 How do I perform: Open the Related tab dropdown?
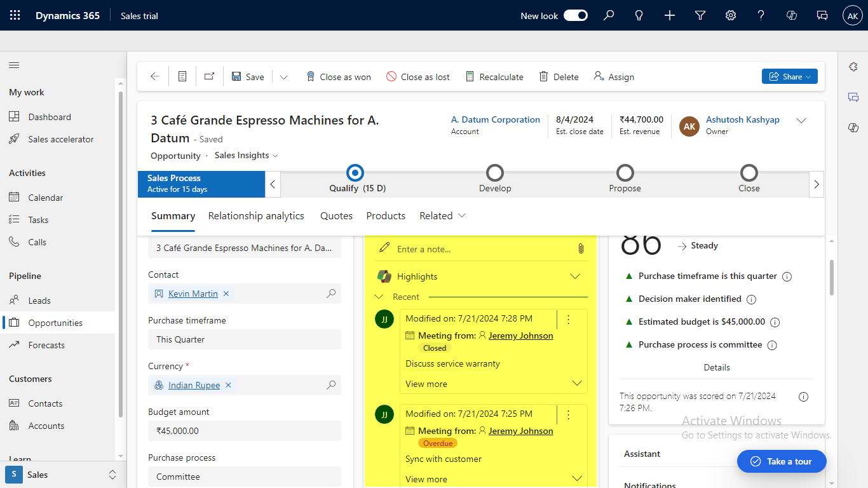pos(443,216)
